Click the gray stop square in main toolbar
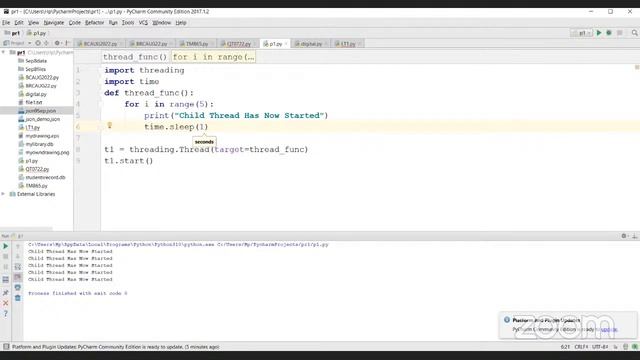The width and height of the screenshot is (640, 360). pos(620,33)
